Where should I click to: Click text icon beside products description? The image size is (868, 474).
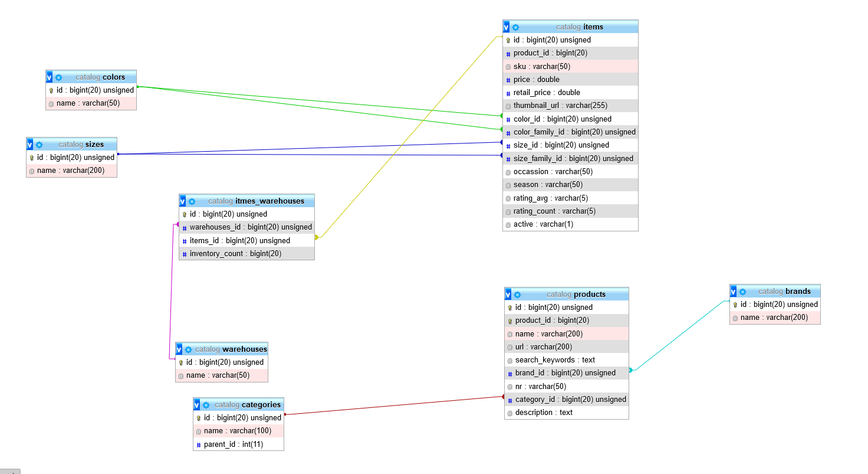tap(510, 413)
